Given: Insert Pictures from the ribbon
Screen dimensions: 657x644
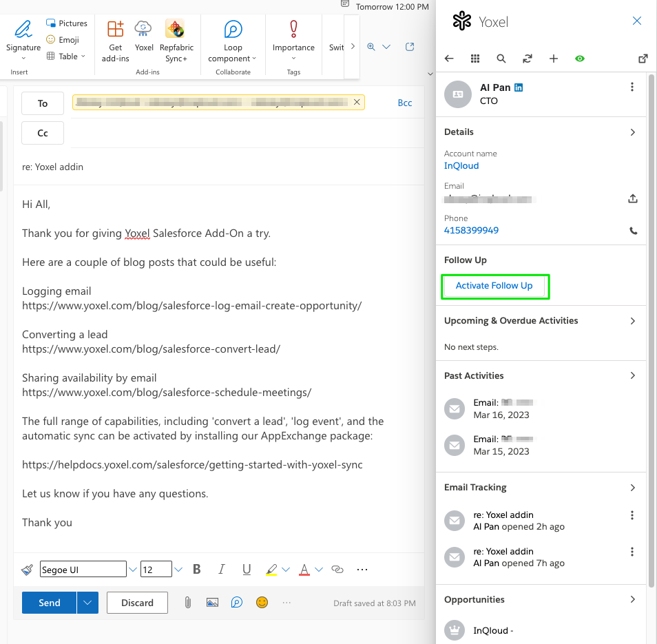Looking at the screenshot, I should [x=67, y=23].
